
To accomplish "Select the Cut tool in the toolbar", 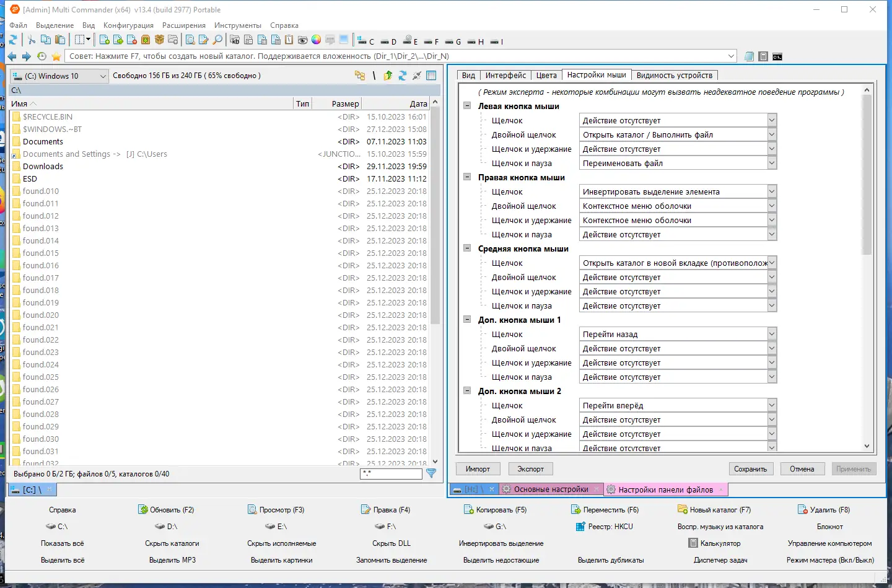I will pyautogui.click(x=32, y=40).
